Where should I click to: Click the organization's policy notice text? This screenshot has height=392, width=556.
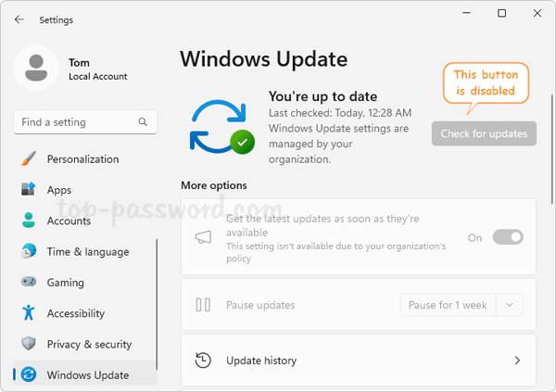tap(335, 252)
